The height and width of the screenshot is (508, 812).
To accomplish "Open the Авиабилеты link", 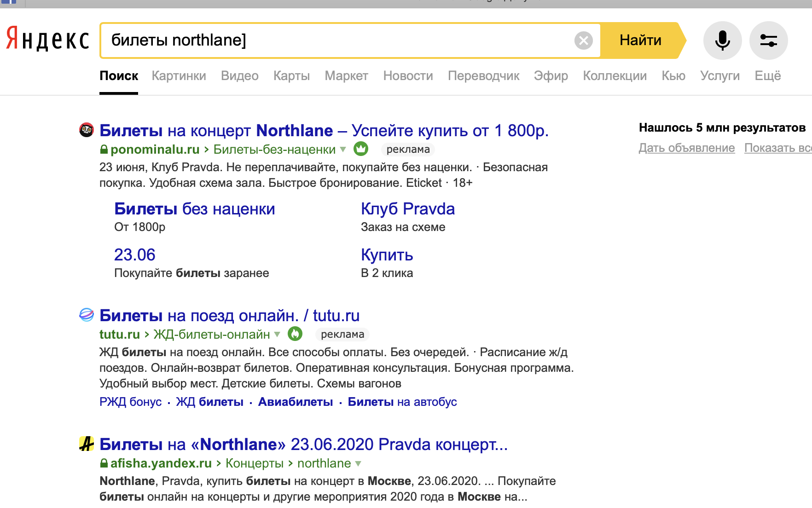I will pyautogui.click(x=296, y=402).
